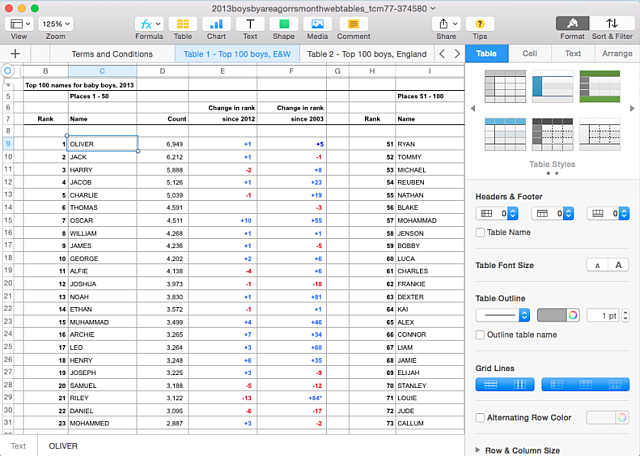Click the Chart toolbar icon
Image resolution: width=640 pixels, height=456 pixels.
coord(216,24)
